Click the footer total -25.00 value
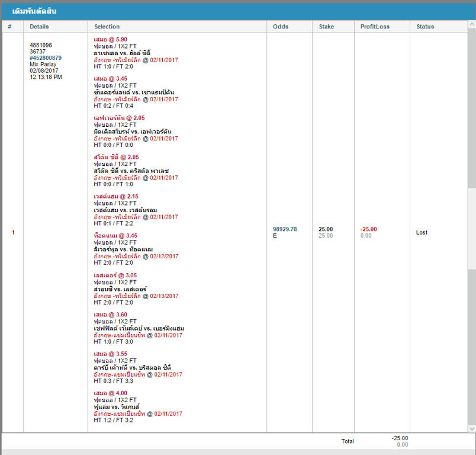The height and width of the screenshot is (455, 476). tap(400, 438)
